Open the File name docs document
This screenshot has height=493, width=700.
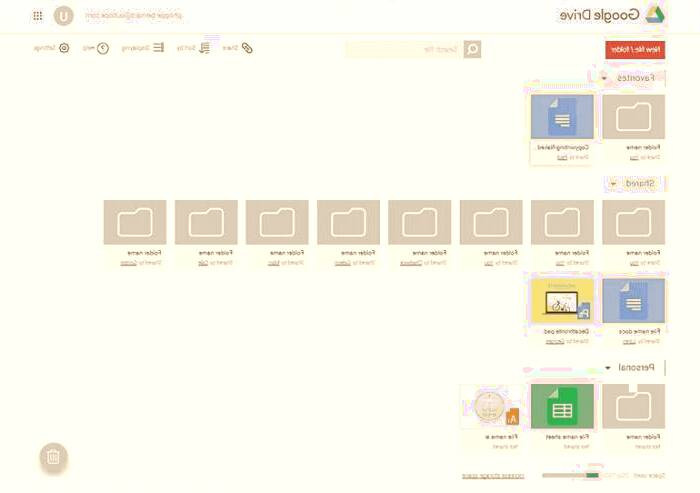pyautogui.click(x=633, y=301)
